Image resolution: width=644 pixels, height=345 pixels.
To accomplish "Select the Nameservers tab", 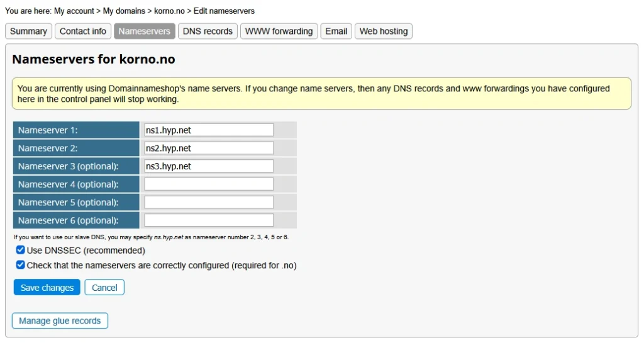I will tap(145, 31).
